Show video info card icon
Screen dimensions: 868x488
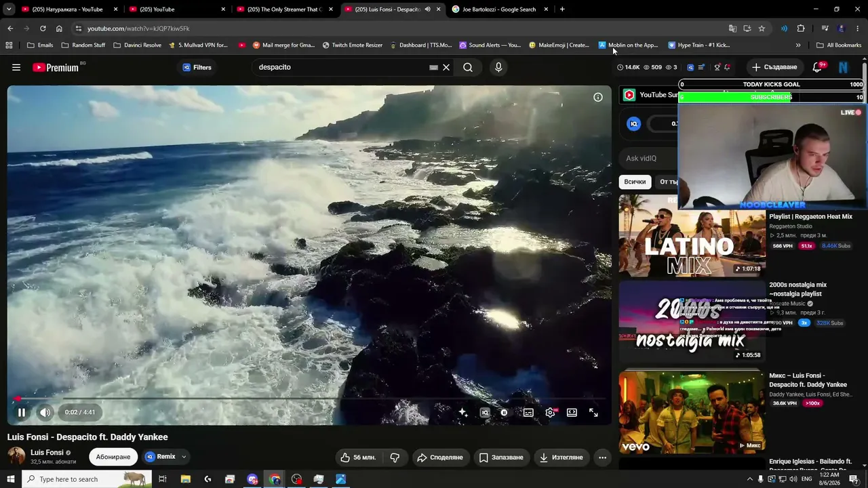click(598, 97)
